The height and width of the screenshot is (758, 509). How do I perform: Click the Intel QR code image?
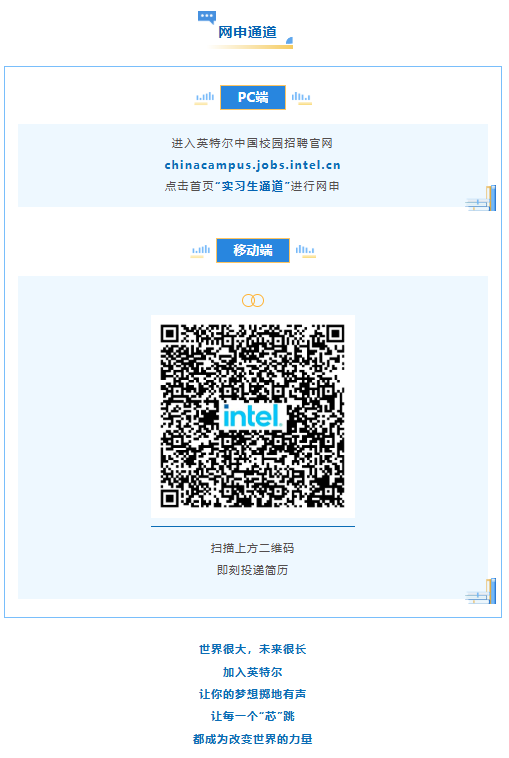[253, 416]
